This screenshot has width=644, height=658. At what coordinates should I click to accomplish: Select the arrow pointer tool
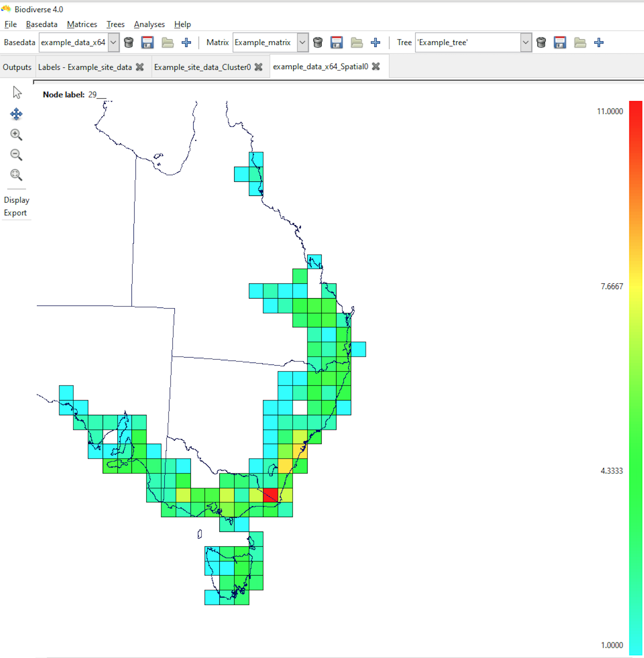pos(17,92)
